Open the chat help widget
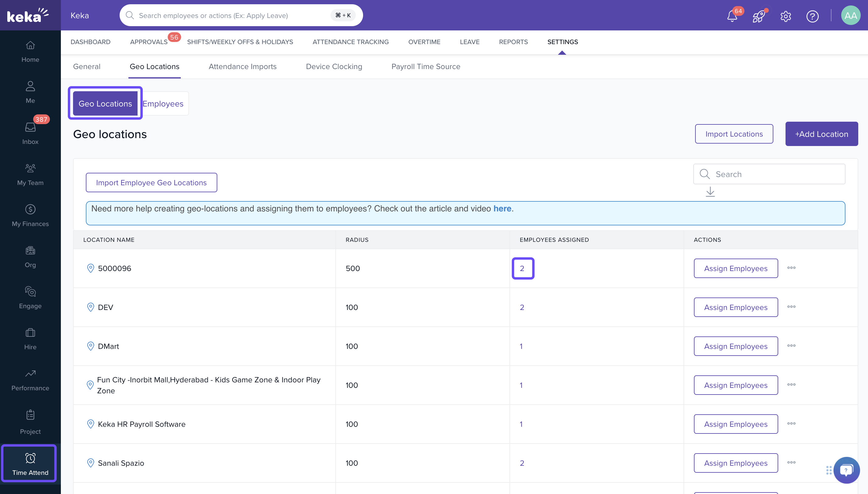Screen dimensions: 868x494 (x=846, y=470)
